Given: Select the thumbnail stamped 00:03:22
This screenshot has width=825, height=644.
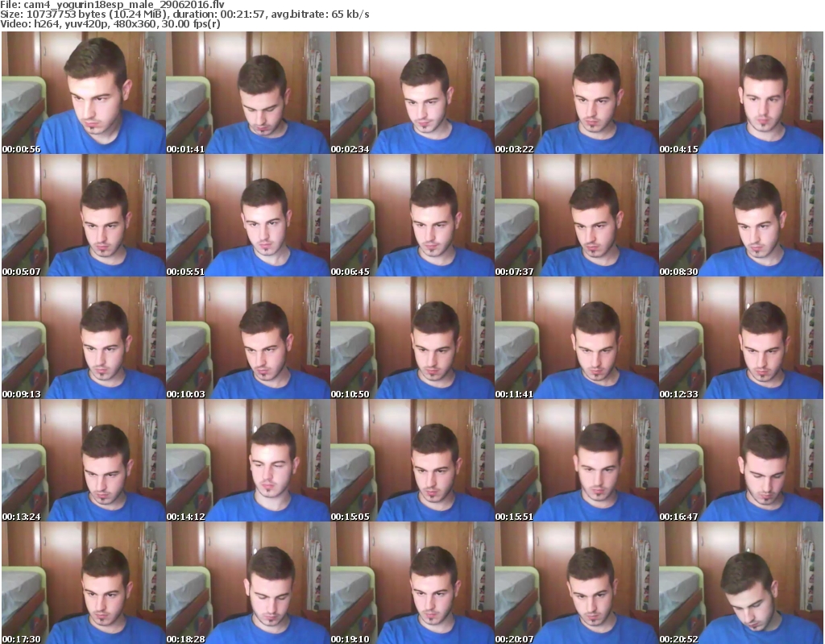Looking at the screenshot, I should (577, 93).
